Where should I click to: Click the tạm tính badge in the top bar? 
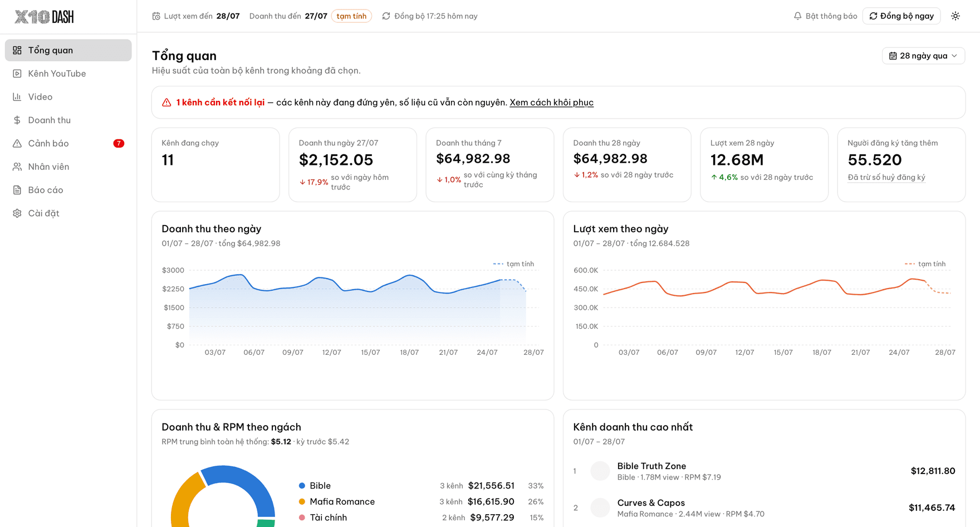tap(351, 16)
